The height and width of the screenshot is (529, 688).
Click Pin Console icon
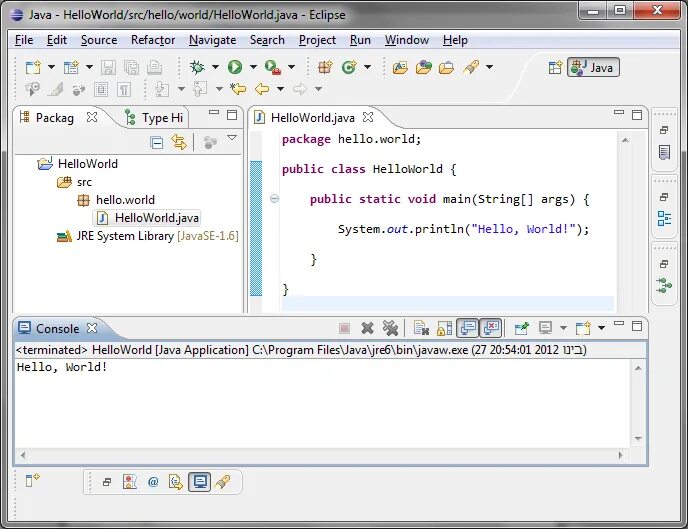[521, 328]
